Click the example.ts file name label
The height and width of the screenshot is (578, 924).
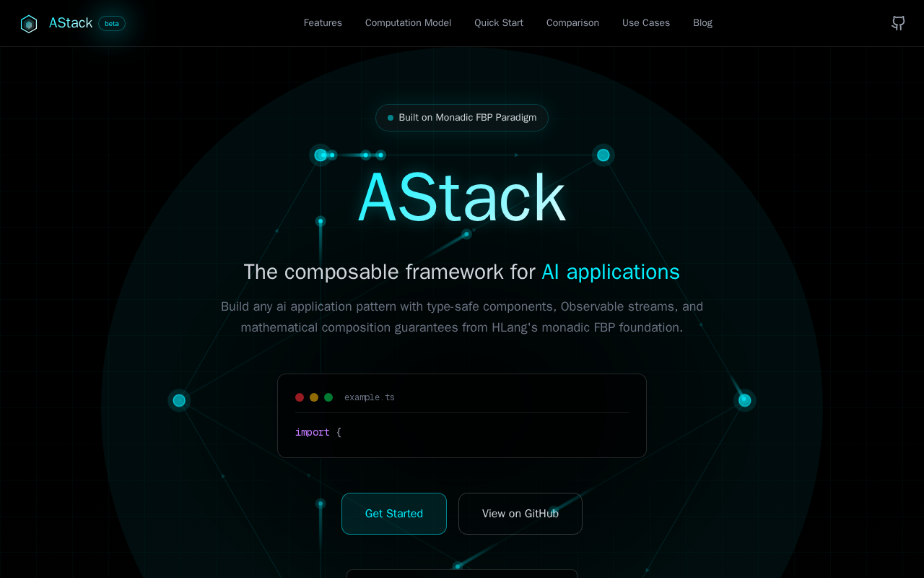tap(370, 397)
